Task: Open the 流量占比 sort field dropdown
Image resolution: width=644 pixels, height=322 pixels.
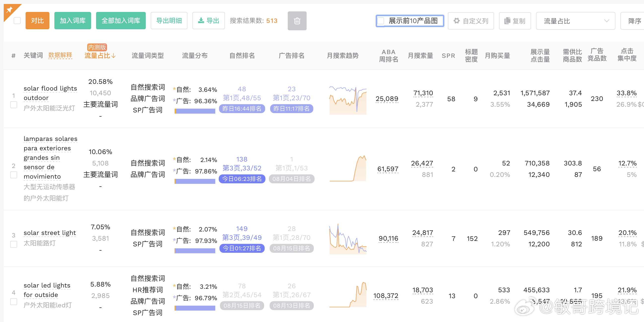Action: point(575,21)
